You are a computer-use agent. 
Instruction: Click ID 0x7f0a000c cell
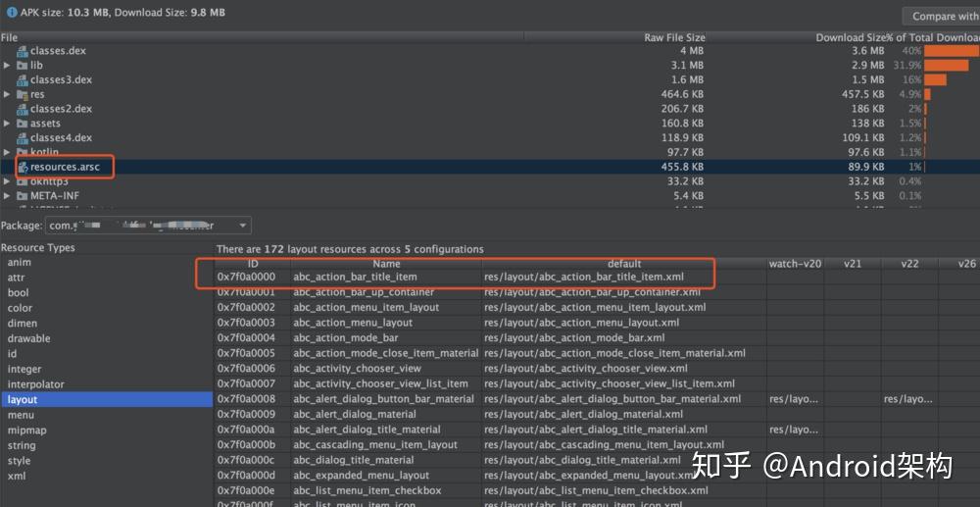pos(253,460)
